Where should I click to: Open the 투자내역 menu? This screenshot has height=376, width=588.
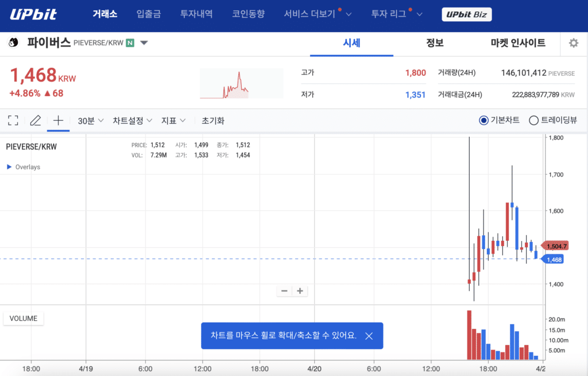tap(196, 14)
